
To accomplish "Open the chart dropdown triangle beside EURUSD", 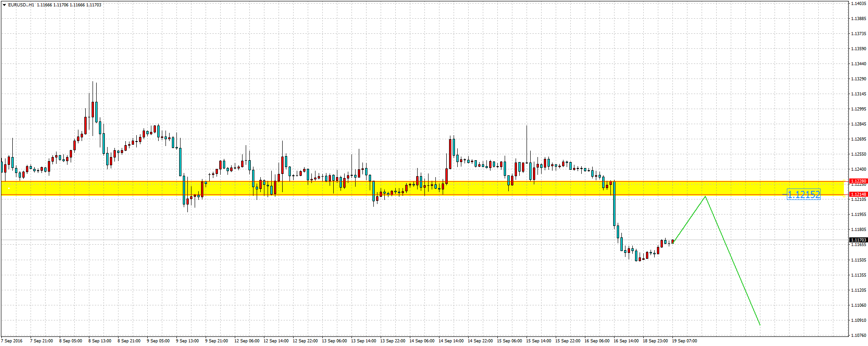I will (x=4, y=5).
